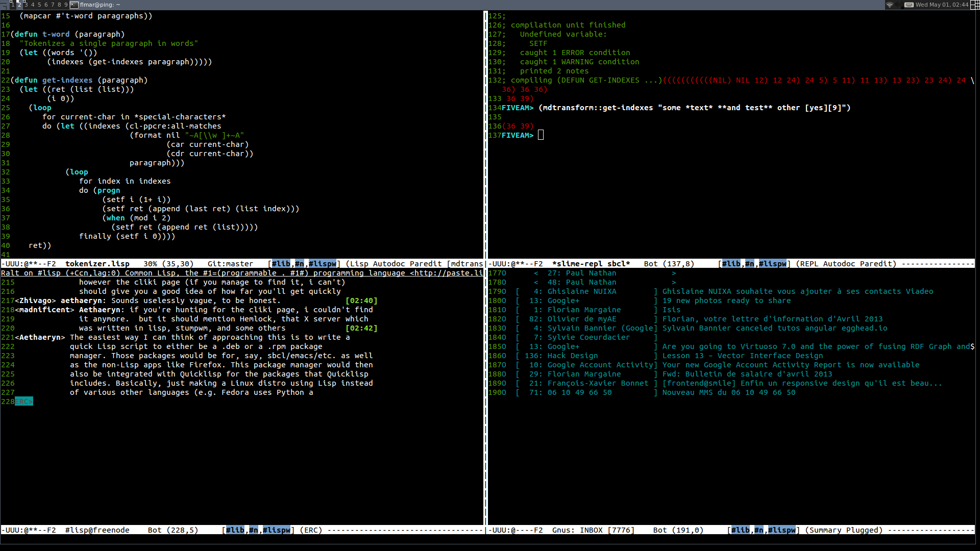Click the flmar@ping window title in taskbar

[x=100, y=5]
